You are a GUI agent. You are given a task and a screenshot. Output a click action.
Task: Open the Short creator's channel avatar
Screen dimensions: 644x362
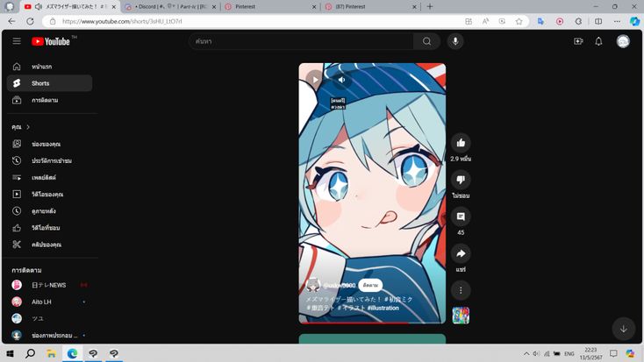[x=313, y=285]
